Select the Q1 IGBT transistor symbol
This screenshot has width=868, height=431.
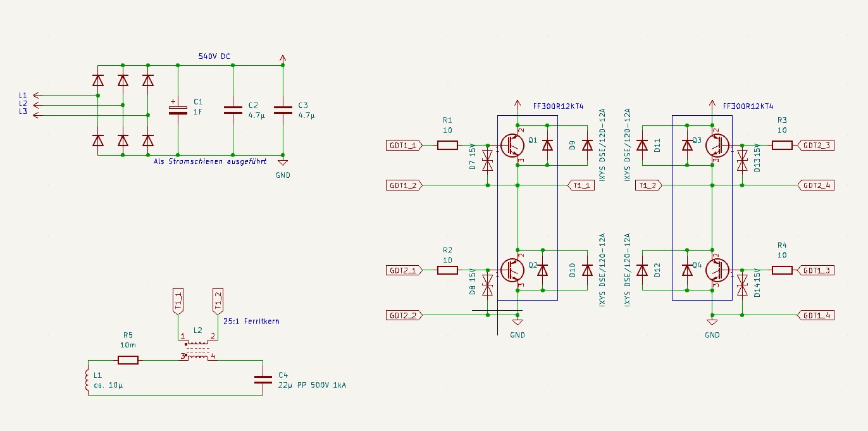[511, 146]
